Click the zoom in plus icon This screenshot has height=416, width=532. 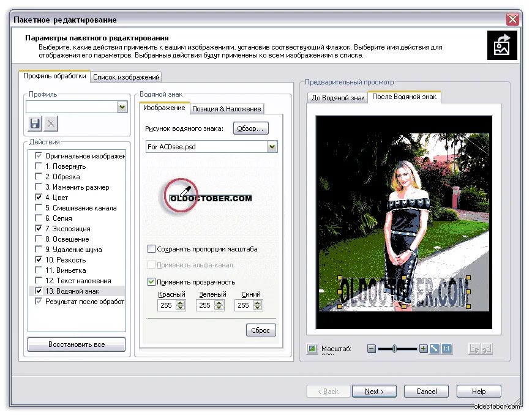point(423,349)
